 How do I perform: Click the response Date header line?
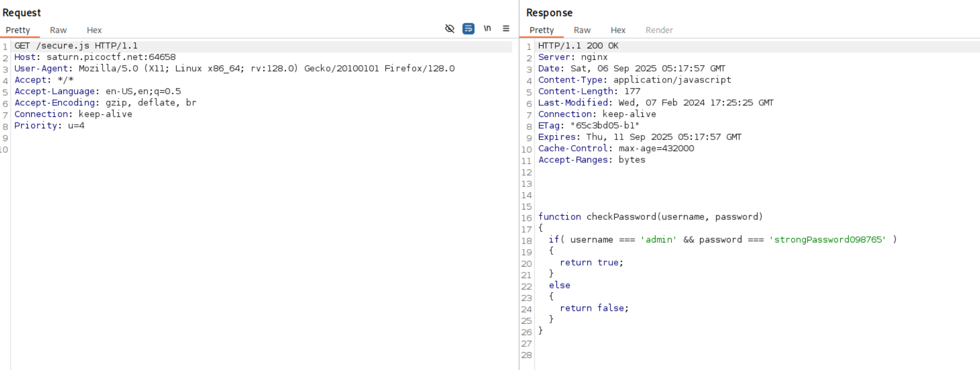click(x=632, y=69)
